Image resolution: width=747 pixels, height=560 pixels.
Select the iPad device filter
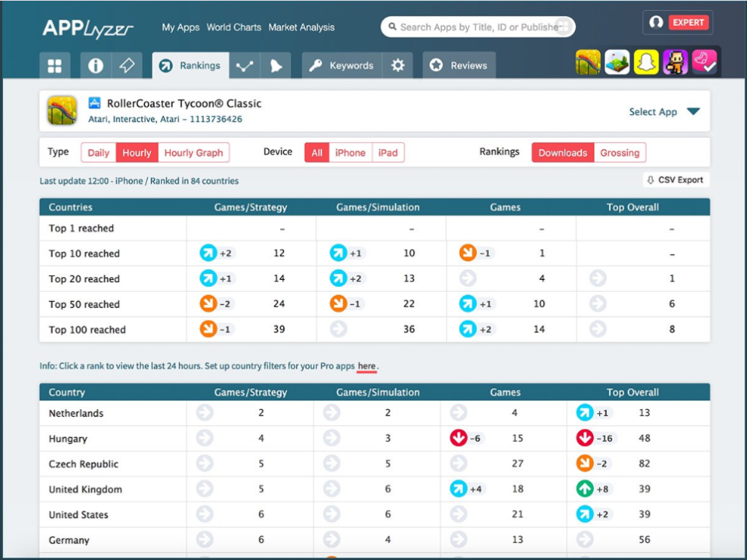(388, 152)
